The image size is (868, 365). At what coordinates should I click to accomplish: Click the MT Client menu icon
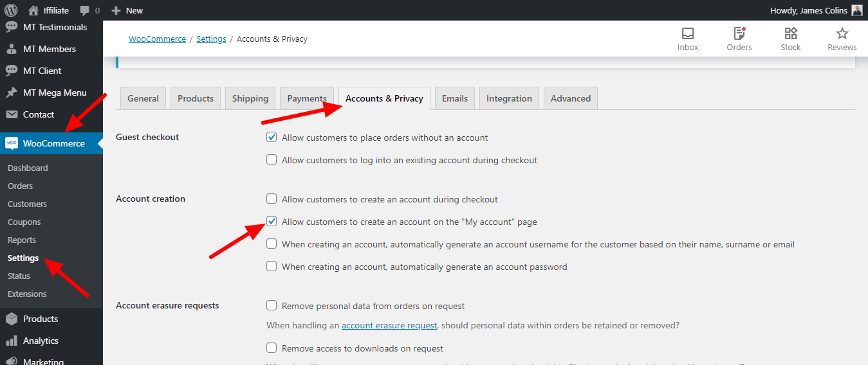click(12, 71)
